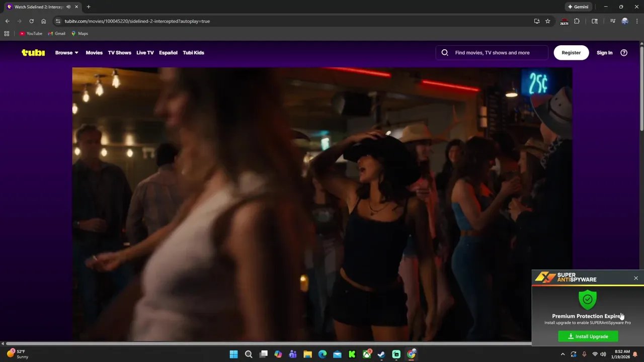Open the notifications bell icon

[635, 354]
